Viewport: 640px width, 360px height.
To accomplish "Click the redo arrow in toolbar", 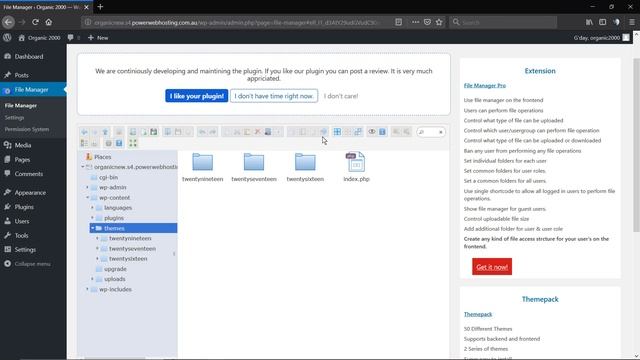I will pos(213,132).
